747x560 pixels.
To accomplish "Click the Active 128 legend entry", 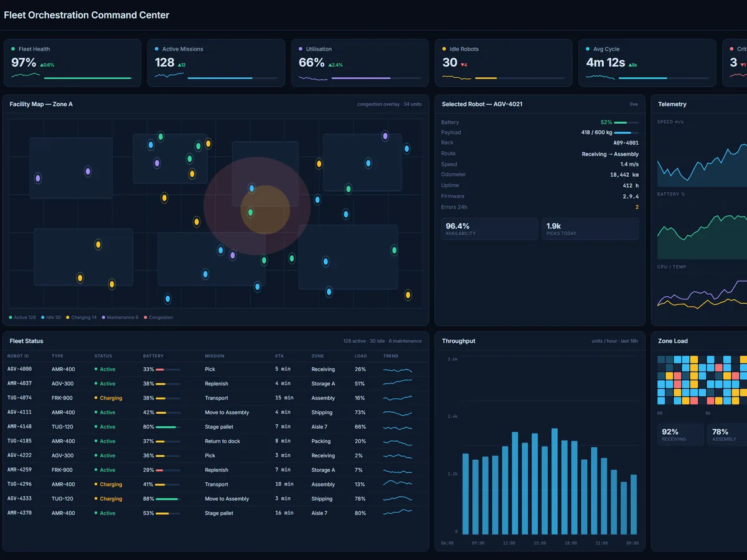I will point(22,317).
